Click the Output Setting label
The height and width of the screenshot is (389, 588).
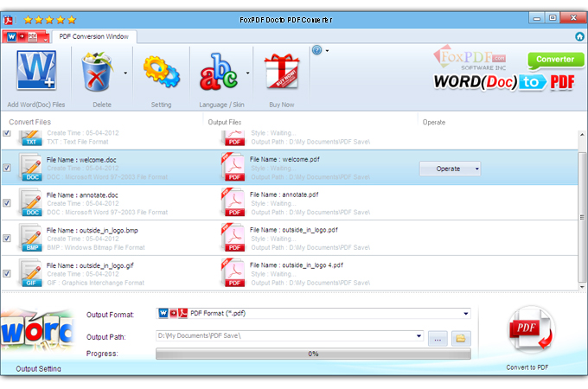click(38, 369)
